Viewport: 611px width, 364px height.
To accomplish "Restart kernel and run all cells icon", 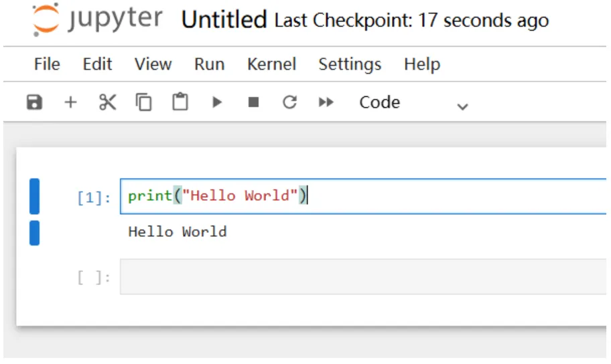I will coord(326,102).
